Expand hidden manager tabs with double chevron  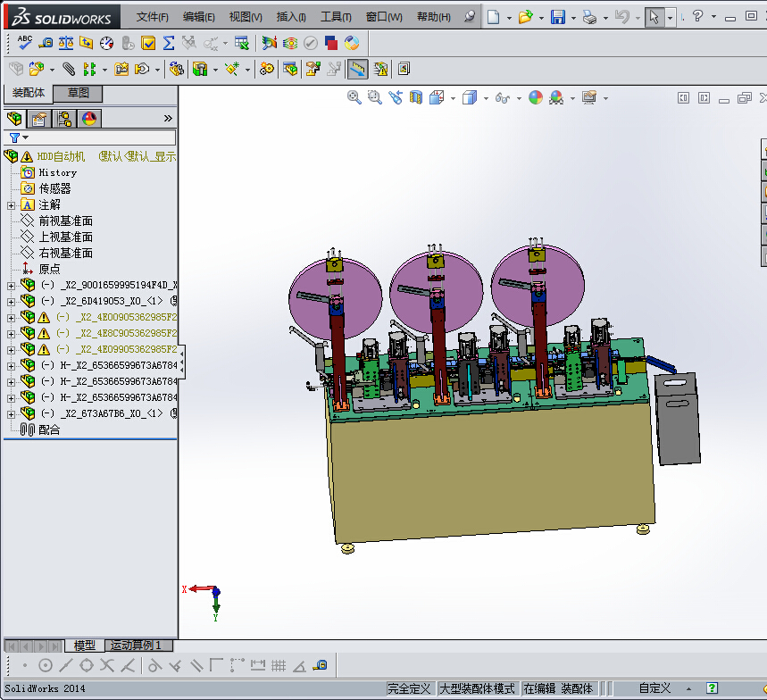point(168,118)
